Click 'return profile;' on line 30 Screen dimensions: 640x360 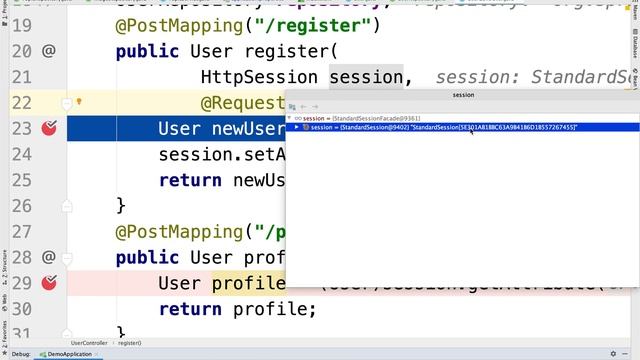coord(238,309)
